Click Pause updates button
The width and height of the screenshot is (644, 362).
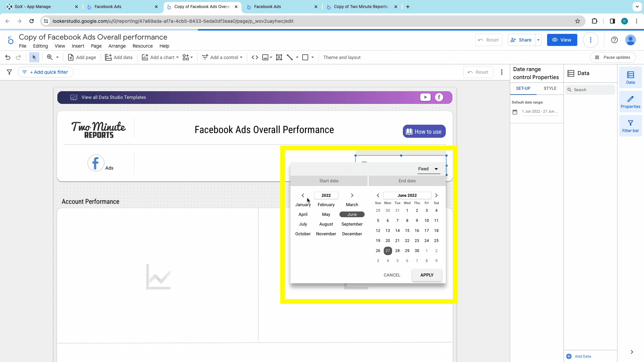(x=613, y=57)
